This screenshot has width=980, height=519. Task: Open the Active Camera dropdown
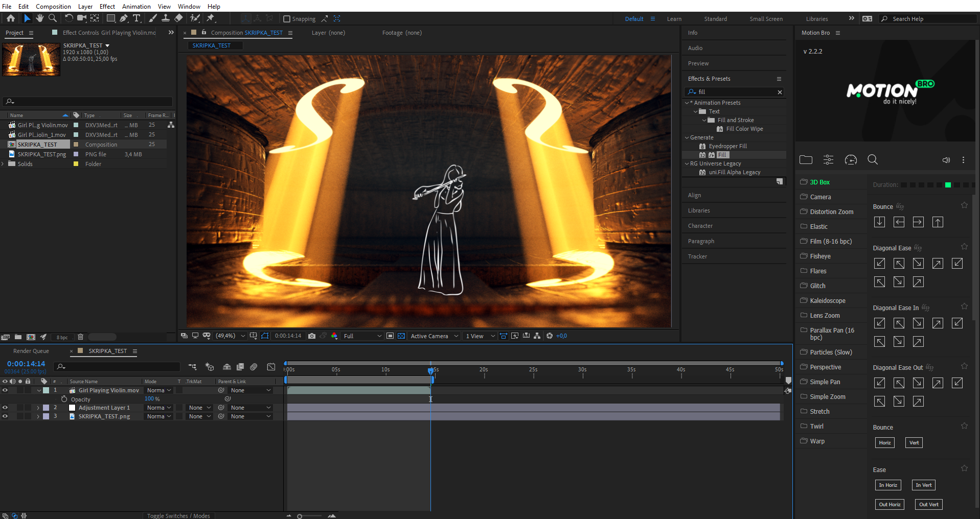click(434, 336)
